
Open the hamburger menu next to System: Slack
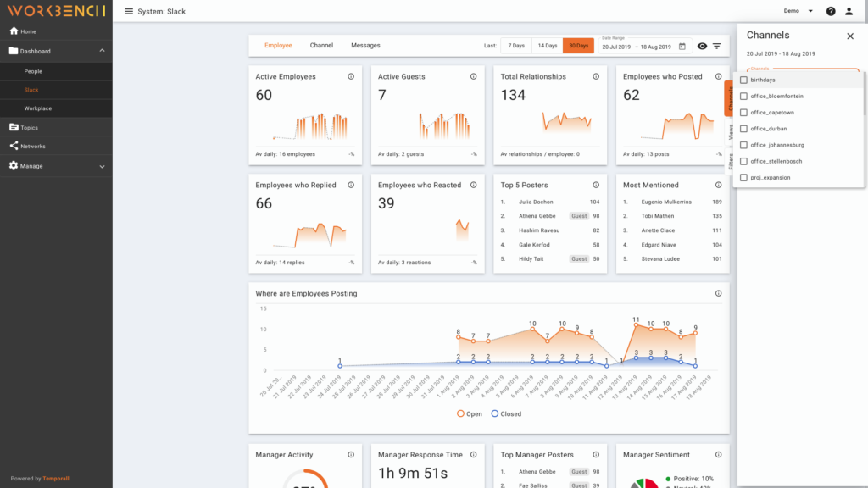tap(129, 11)
